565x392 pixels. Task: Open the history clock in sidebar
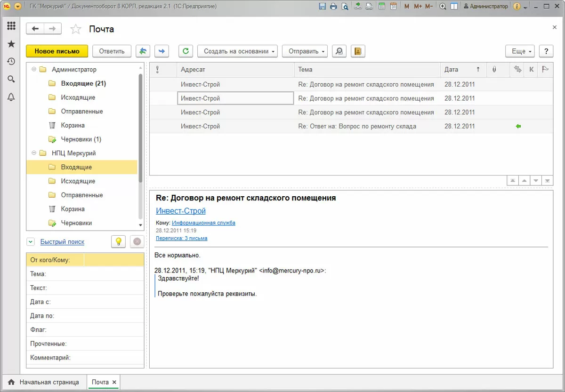coord(11,62)
